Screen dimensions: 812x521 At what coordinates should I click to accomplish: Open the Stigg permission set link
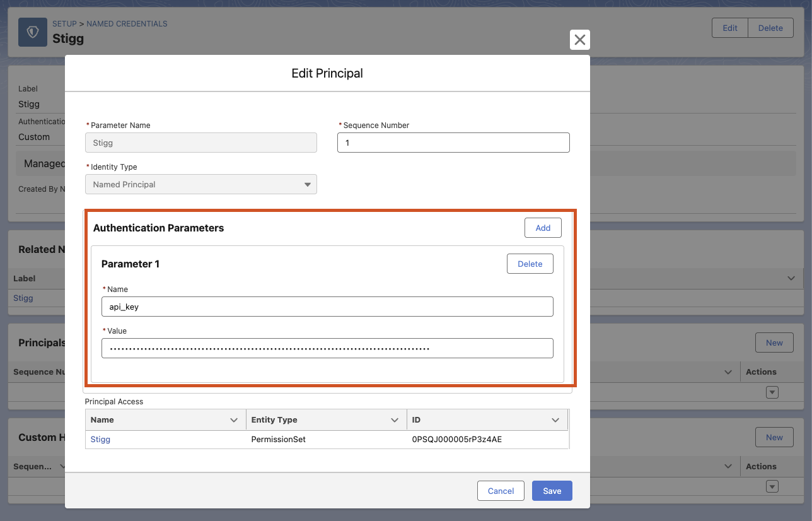tap(100, 439)
